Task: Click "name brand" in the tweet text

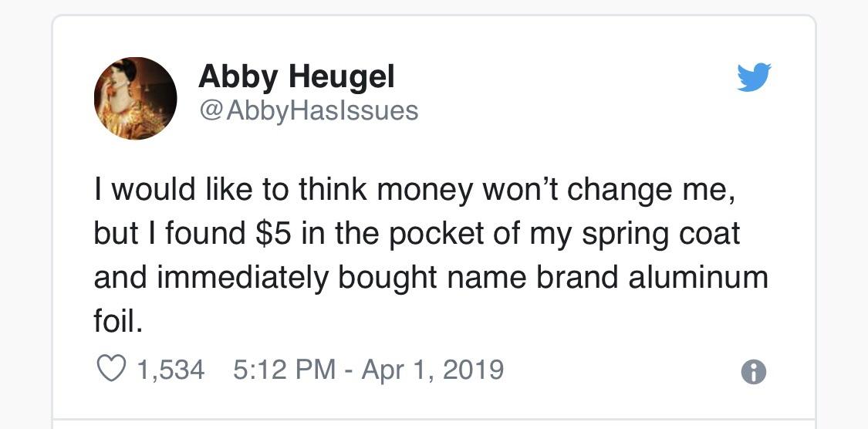Action: click(x=534, y=277)
